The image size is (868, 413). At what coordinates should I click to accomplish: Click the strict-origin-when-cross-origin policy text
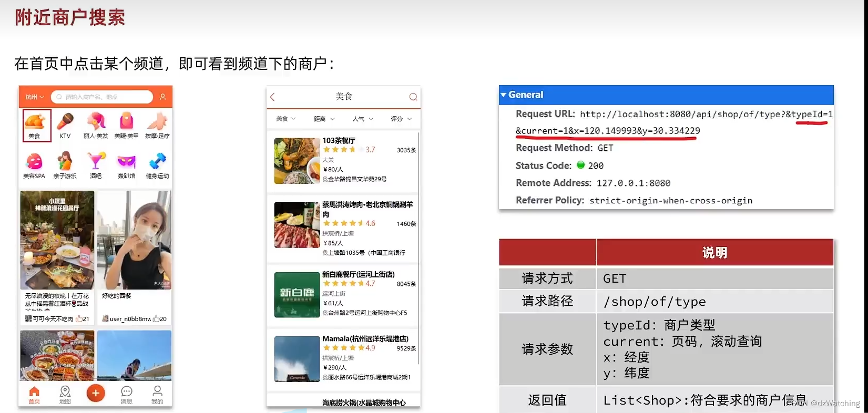(671, 200)
